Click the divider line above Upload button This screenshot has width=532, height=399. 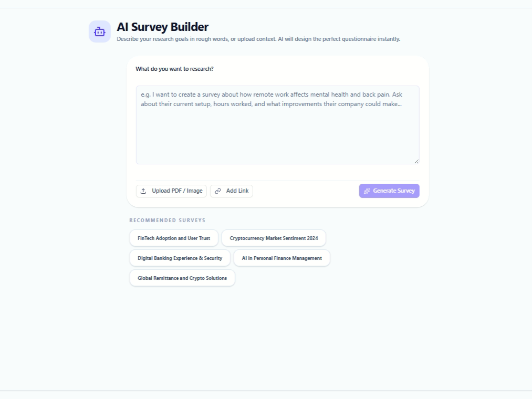[x=277, y=180]
